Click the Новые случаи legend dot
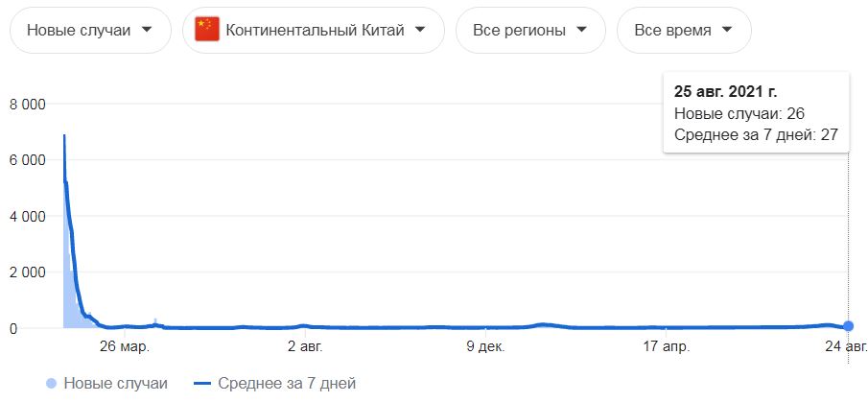Viewport: 868px width, 402px height. click(x=51, y=383)
